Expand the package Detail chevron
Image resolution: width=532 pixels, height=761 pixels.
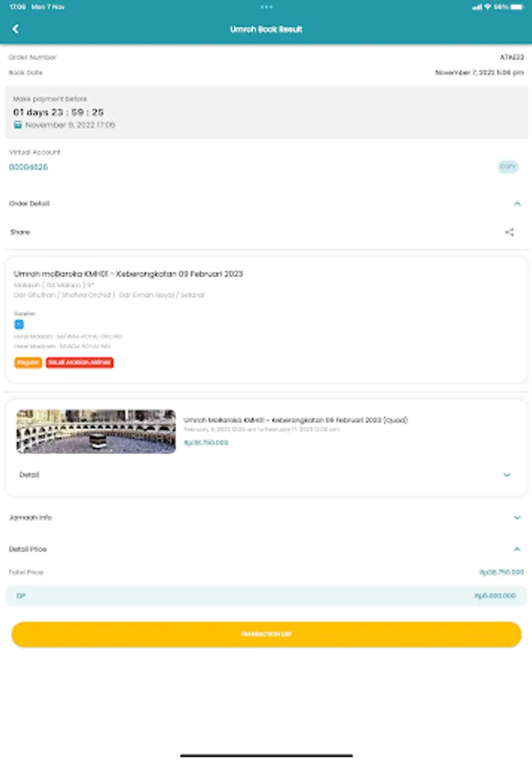507,474
